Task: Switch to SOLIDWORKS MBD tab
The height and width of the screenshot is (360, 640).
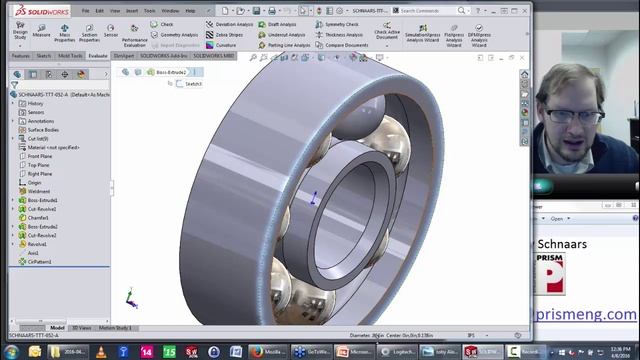Action: coord(213,56)
